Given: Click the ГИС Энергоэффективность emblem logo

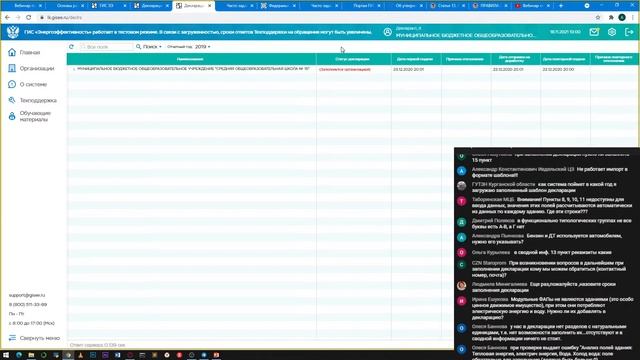Looking at the screenshot, I should [x=13, y=32].
